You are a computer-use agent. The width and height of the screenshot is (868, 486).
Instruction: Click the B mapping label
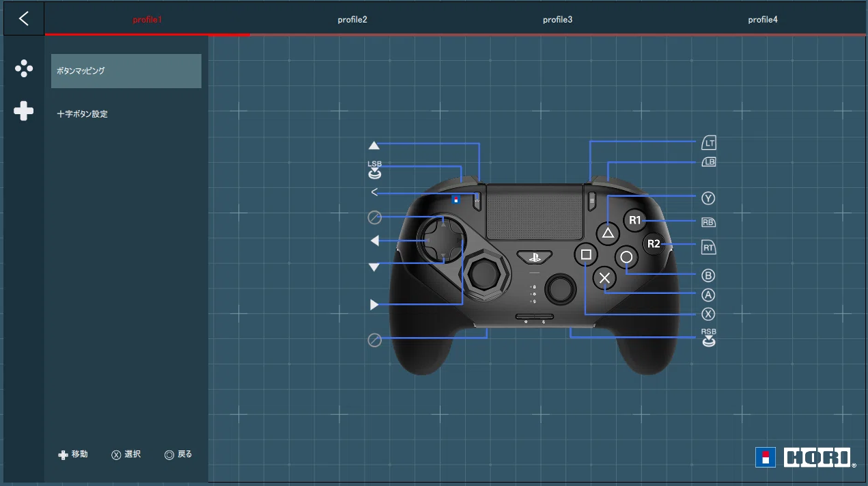pos(708,276)
